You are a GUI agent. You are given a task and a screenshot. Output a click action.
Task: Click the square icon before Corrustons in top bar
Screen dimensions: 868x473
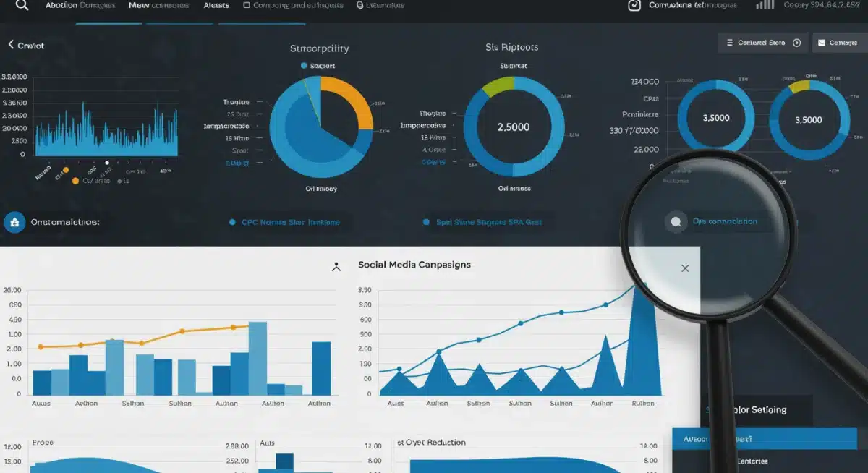click(634, 5)
